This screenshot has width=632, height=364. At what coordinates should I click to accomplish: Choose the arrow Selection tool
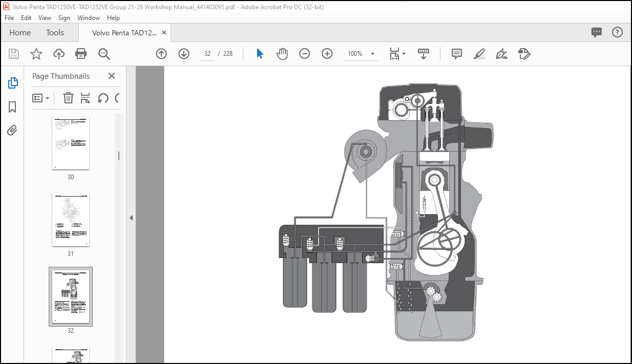pyautogui.click(x=260, y=54)
